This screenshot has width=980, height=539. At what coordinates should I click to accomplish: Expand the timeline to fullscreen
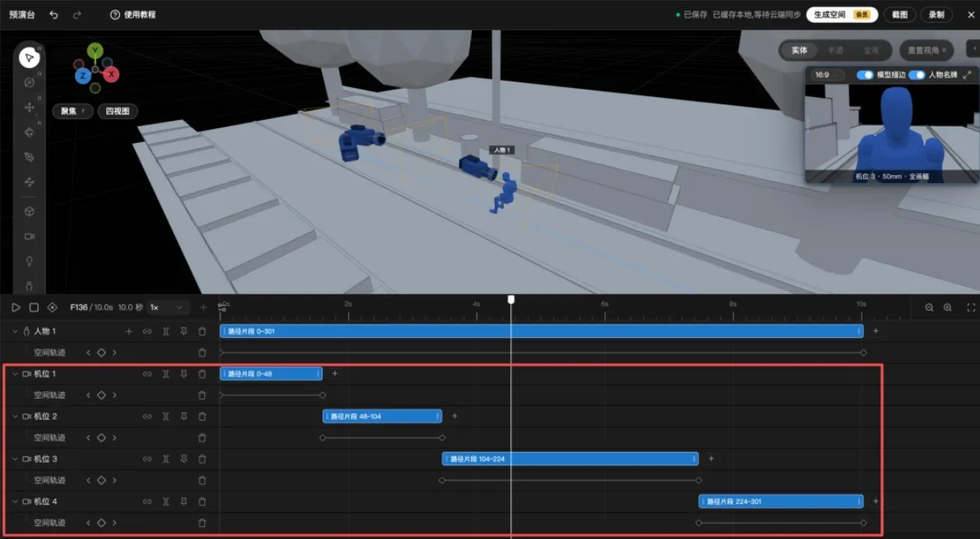(x=970, y=308)
